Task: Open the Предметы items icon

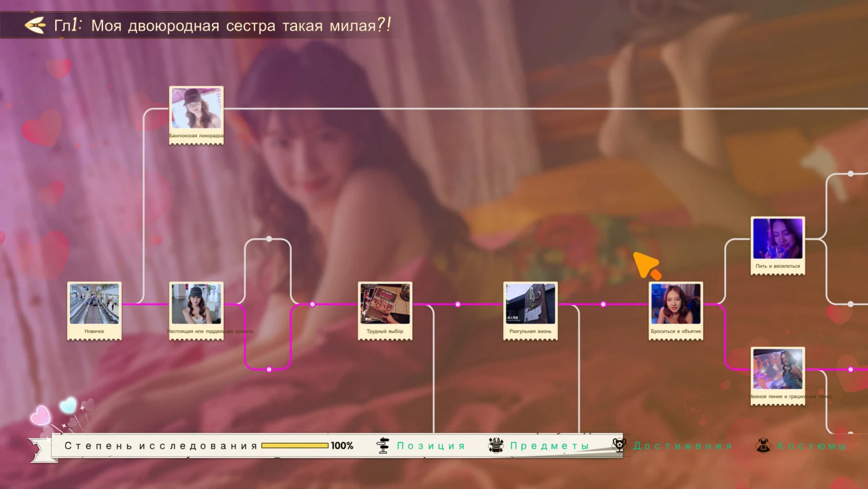Action: [x=496, y=446]
